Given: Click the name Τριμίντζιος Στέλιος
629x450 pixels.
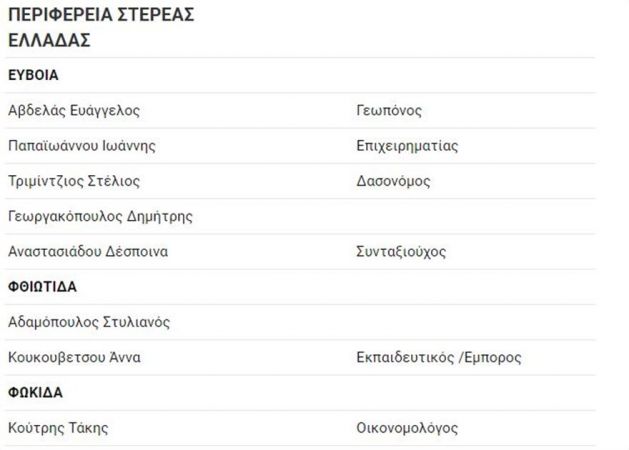Looking at the screenshot, I should tap(74, 181).
